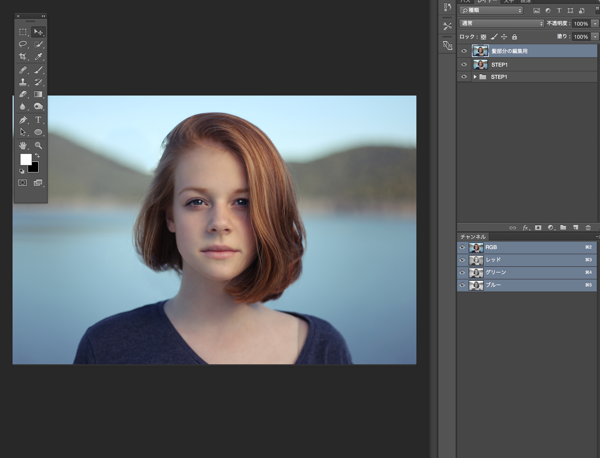Add a layer style fx
This screenshot has height=458, width=600.
point(526,228)
